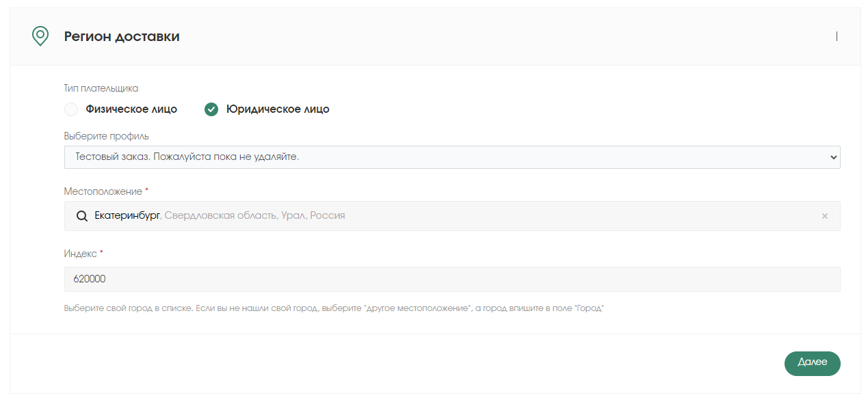
Task: Click the Индекс field label
Action: pyautogui.click(x=81, y=254)
